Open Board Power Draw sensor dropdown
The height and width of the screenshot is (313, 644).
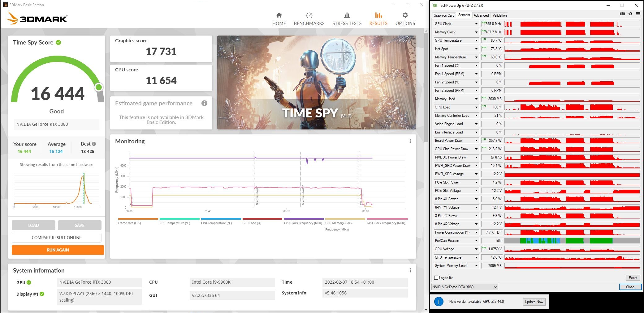click(476, 141)
